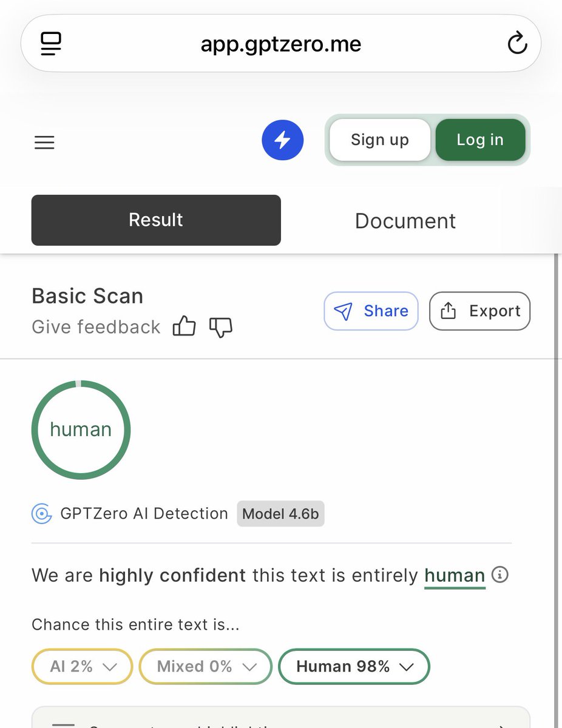Click the Give feedback text
The image size is (562, 728).
pos(96,327)
